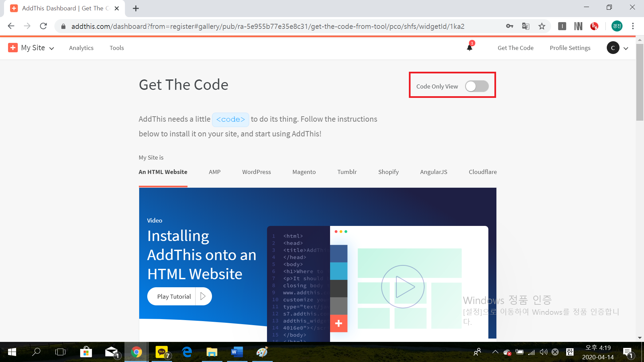Click the Google Translate icon in address bar
Viewport: 644px width, 362px height.
(526, 26)
